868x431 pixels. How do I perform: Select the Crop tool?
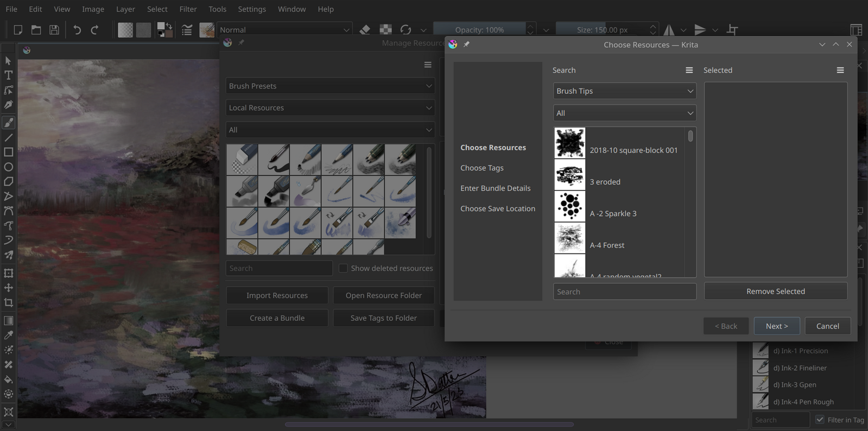coord(9,303)
